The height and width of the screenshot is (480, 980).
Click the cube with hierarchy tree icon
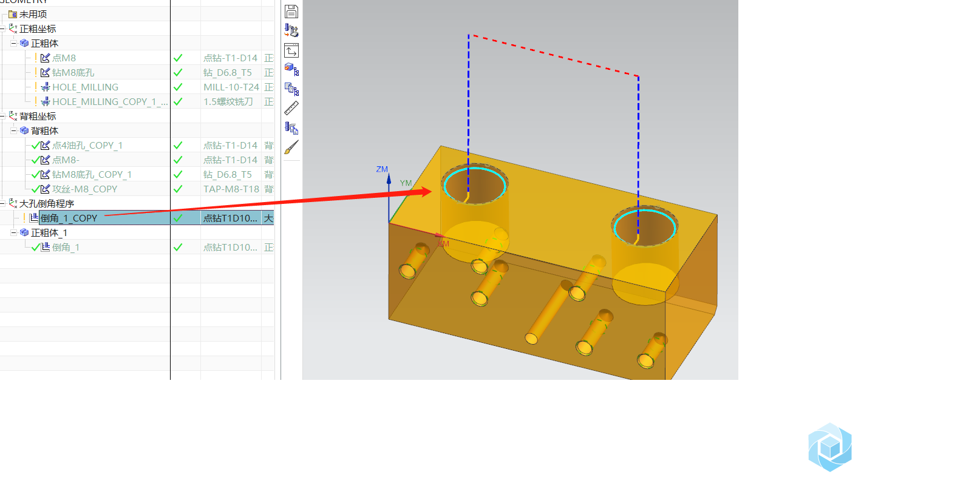(x=291, y=69)
